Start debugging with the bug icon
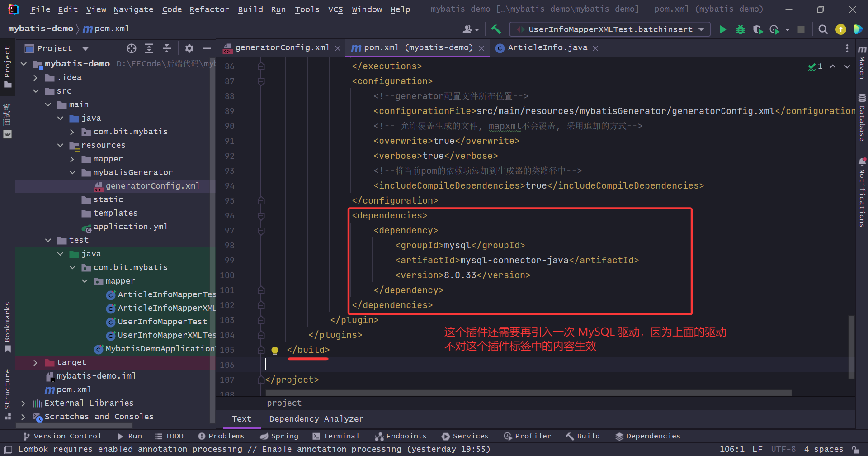 tap(741, 29)
